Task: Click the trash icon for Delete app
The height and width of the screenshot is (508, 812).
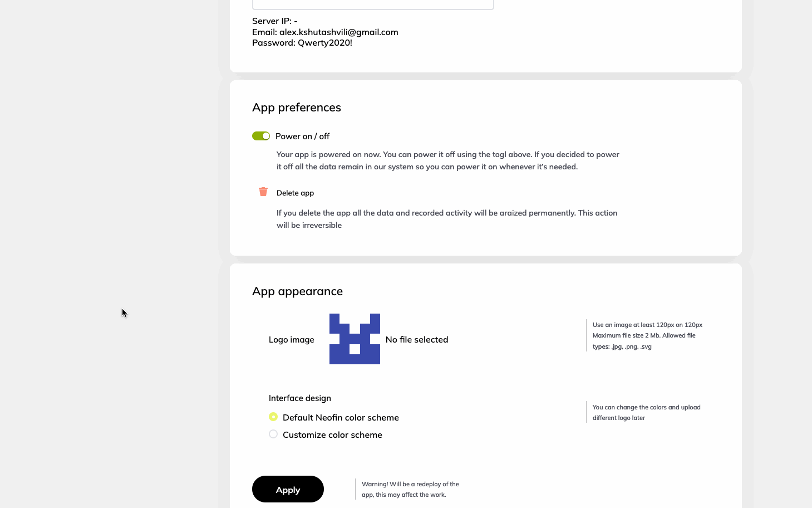Action: point(263,192)
